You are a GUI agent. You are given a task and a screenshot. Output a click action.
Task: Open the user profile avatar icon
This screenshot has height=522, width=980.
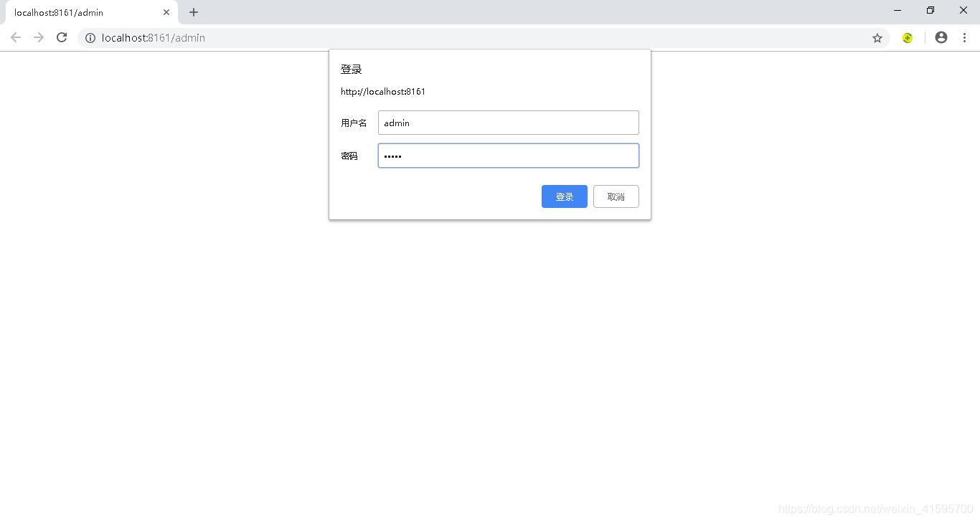tap(941, 37)
